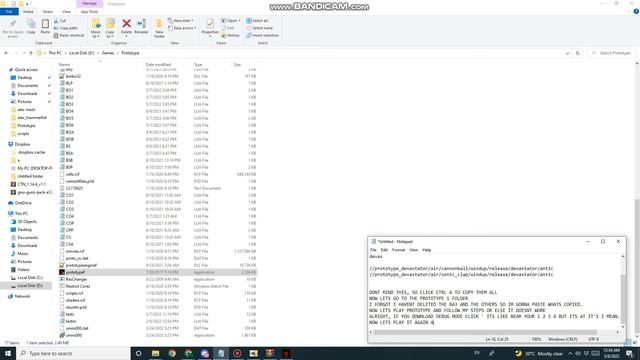The height and width of the screenshot is (360, 640).
Task: Open the Copy to dropdown
Action: (110, 33)
